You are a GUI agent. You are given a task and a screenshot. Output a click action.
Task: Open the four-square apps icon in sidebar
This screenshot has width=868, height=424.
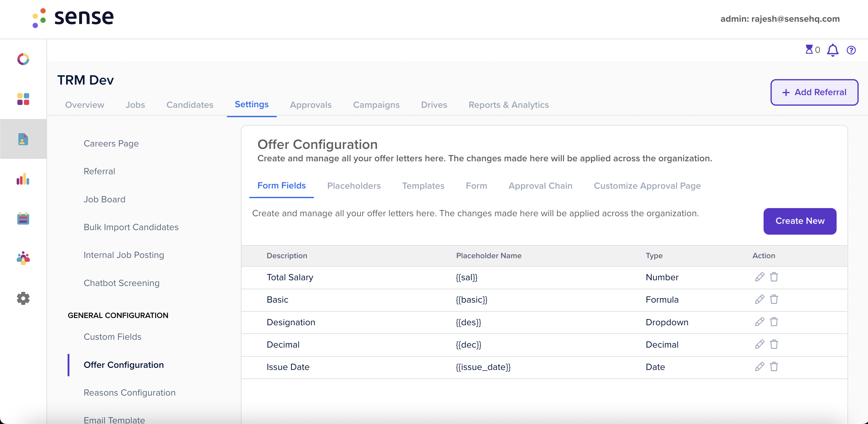coord(23,99)
